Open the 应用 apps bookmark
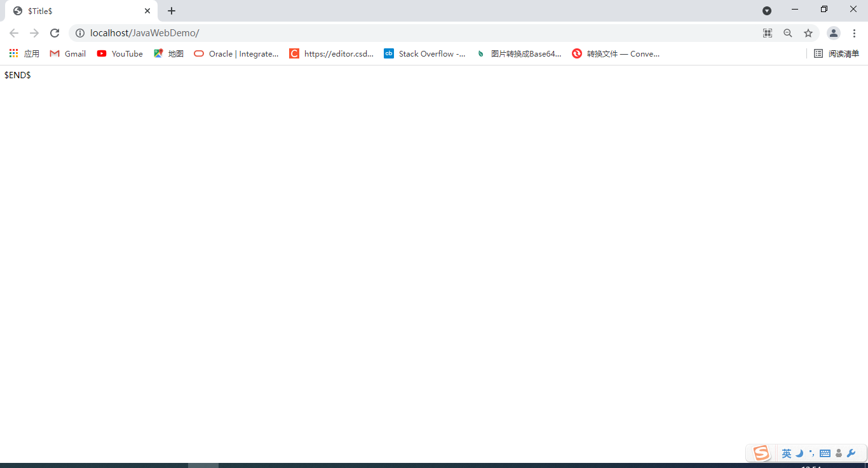This screenshot has width=868, height=468. coord(24,54)
